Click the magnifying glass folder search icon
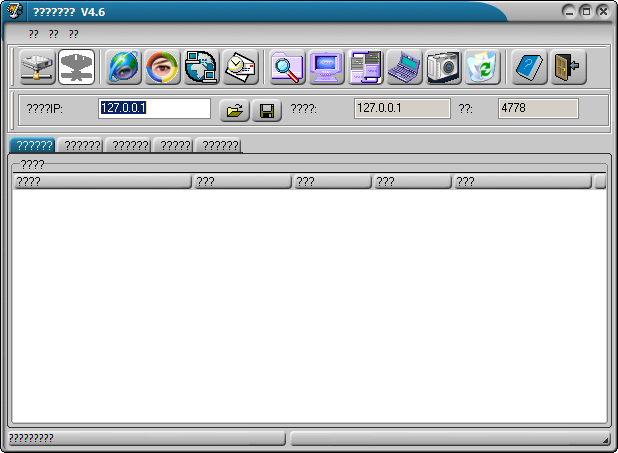The image size is (618, 453). point(288,67)
